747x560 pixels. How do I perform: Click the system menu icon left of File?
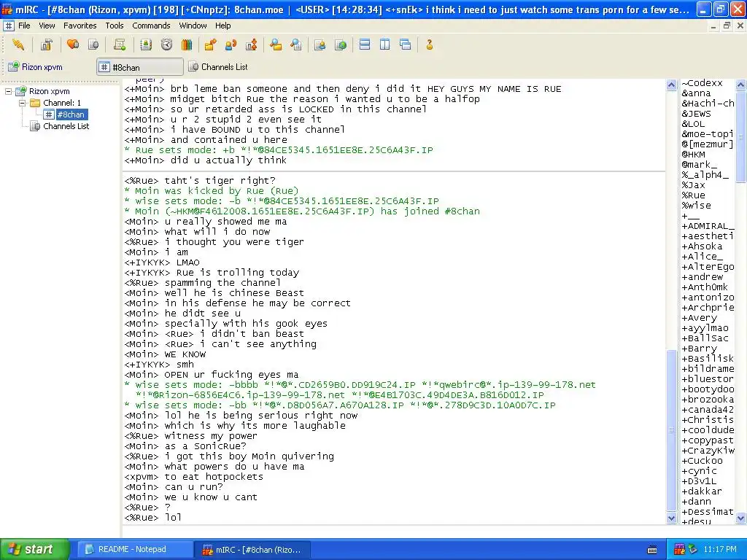[9, 26]
